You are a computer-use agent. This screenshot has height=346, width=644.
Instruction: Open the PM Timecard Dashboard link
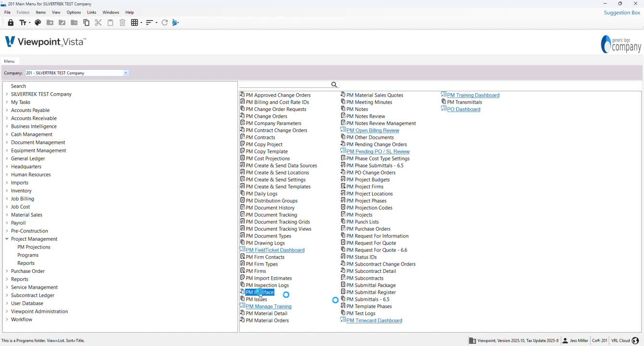[374, 321]
